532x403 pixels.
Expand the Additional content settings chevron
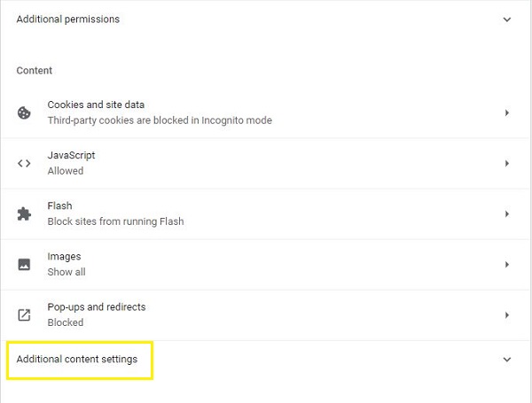[x=507, y=360]
